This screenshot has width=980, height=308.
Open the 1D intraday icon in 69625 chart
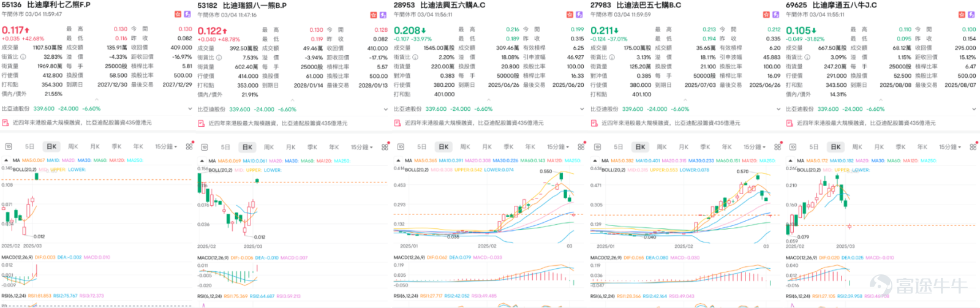(793, 147)
